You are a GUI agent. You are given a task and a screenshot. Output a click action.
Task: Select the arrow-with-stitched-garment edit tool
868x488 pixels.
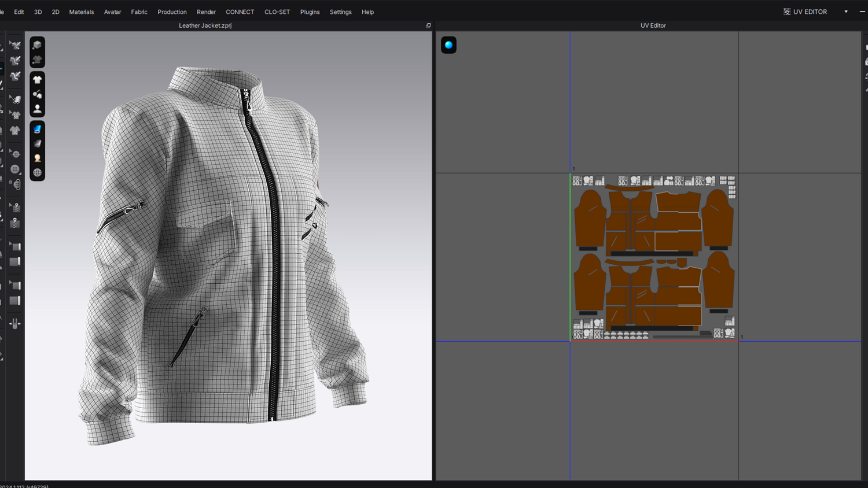pyautogui.click(x=15, y=45)
